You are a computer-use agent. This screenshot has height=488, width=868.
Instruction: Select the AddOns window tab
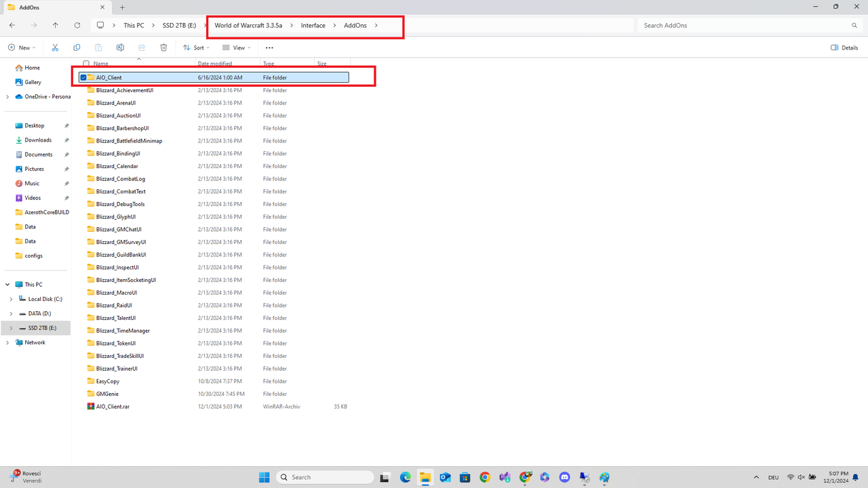[x=56, y=7]
